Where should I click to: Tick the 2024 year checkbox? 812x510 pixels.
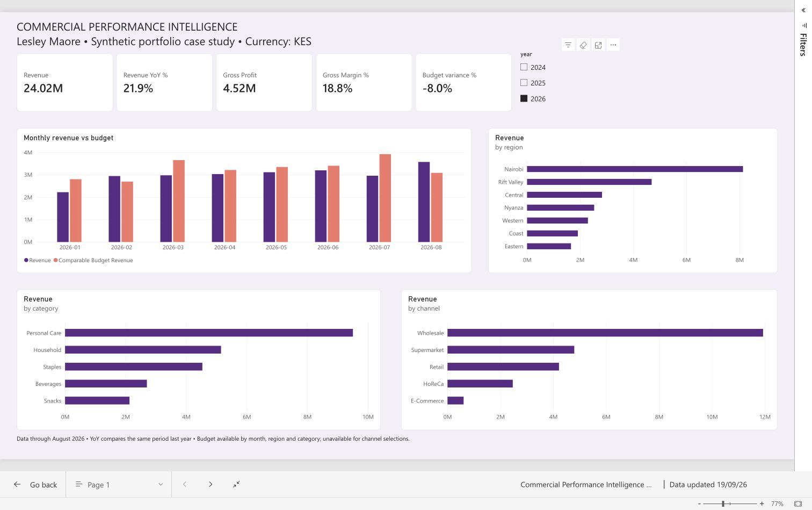pos(524,67)
